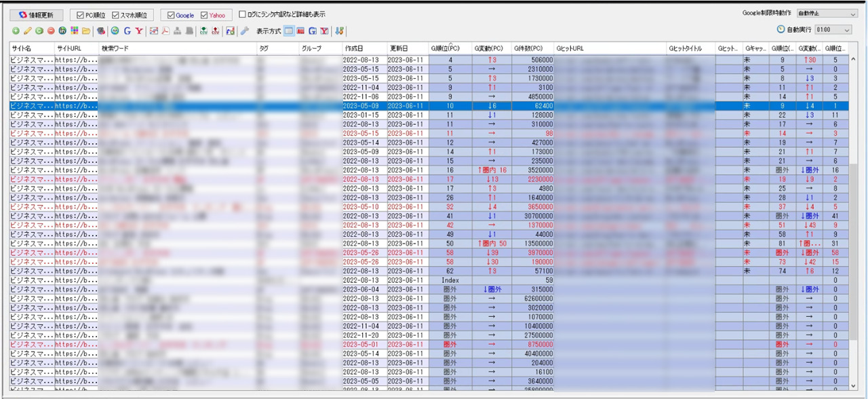868x399 pixels.
Task: Click the wrench settings toolbar icon
Action: click(x=245, y=31)
